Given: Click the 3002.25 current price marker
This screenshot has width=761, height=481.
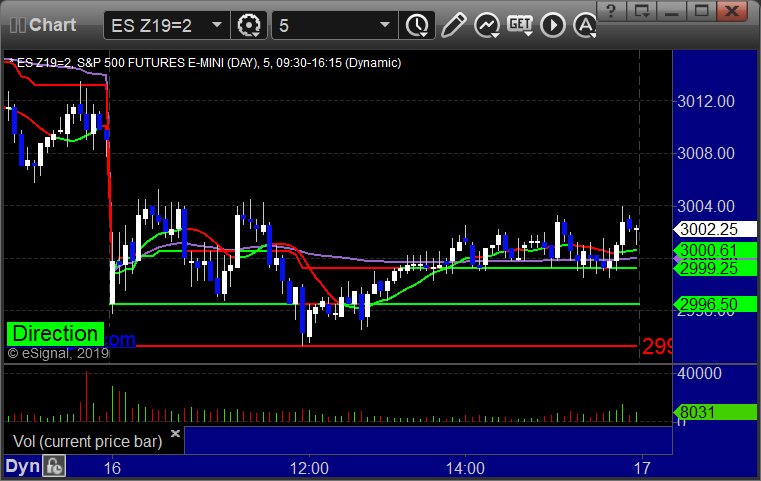Looking at the screenshot, I should pos(715,229).
